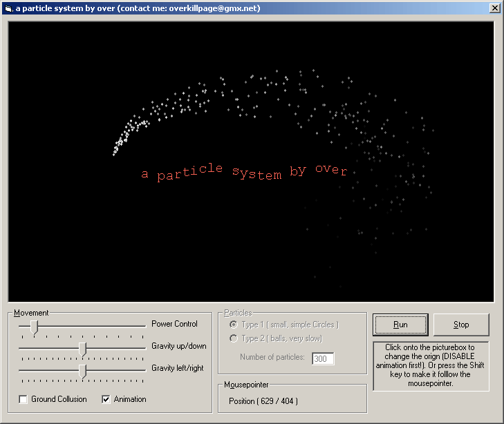Close the particle system window

point(494,8)
